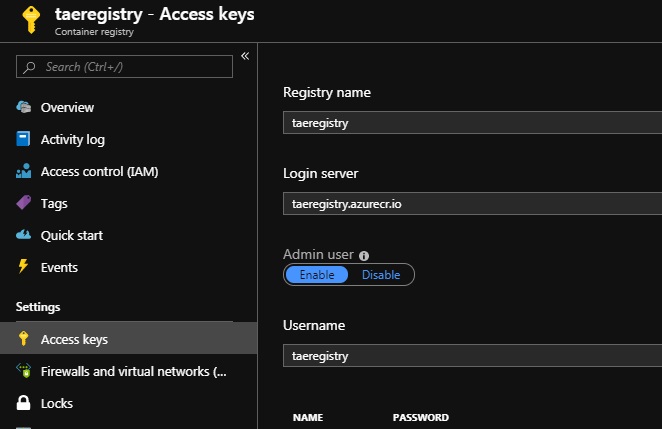Enable the Admin user
This screenshot has height=429, width=662.
[317, 275]
